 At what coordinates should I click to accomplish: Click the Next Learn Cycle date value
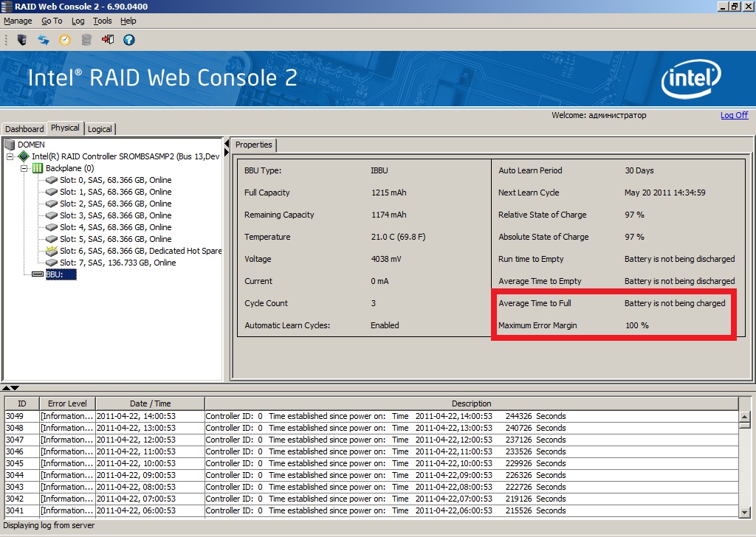[x=665, y=193]
